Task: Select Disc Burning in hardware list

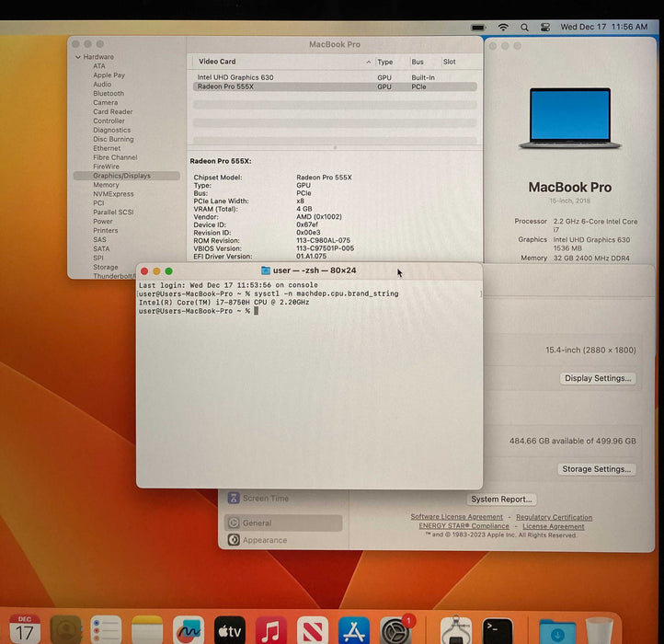Action: coord(113,139)
